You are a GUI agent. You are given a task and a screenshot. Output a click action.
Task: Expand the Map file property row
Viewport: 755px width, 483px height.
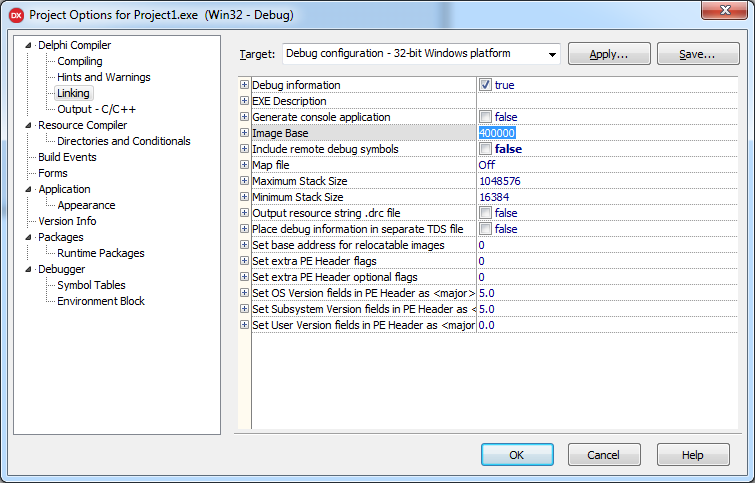click(x=244, y=165)
